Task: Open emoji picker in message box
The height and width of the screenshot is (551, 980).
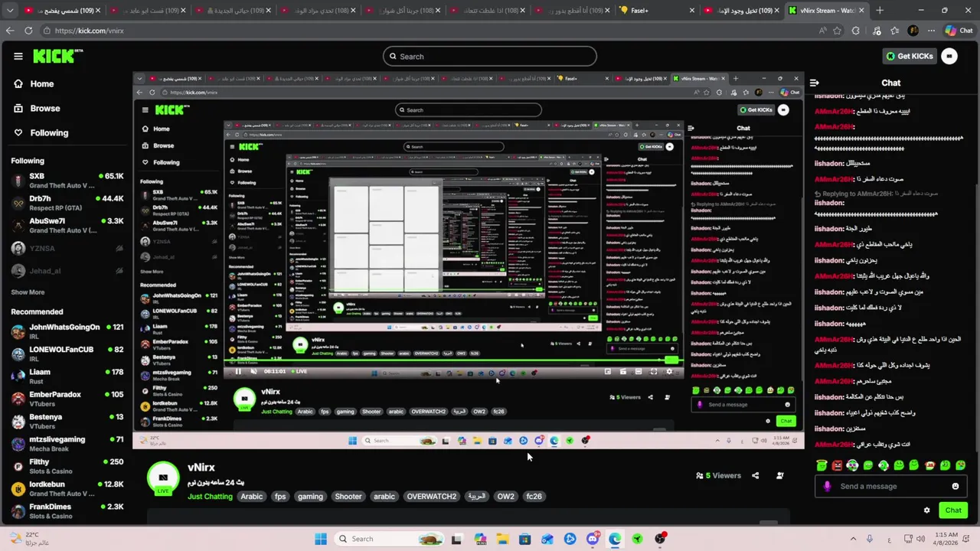Action: coord(955,486)
